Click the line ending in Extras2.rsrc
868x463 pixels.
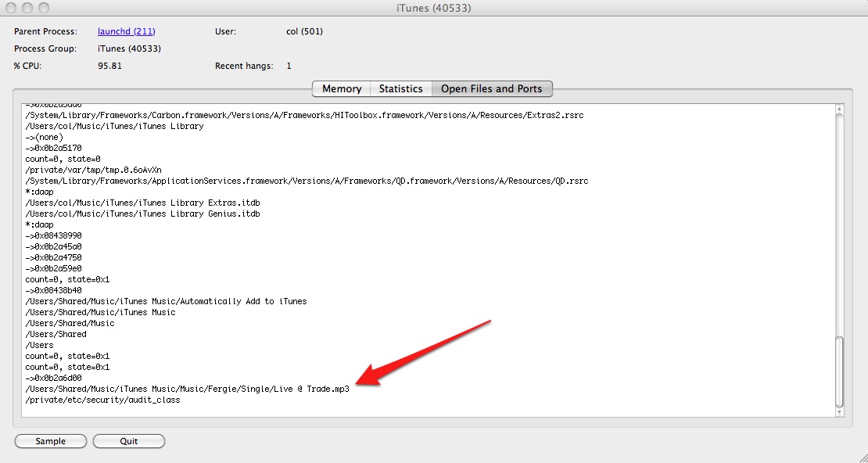click(304, 115)
